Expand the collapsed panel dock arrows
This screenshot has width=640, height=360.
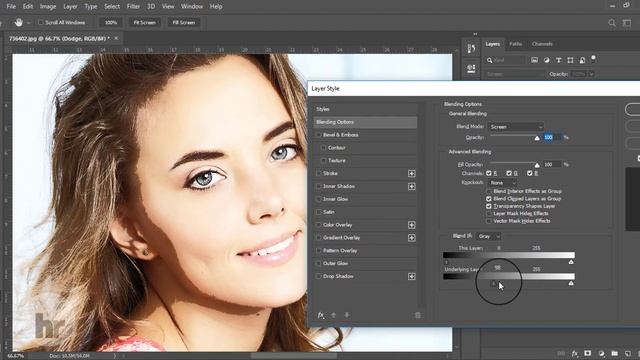point(475,34)
